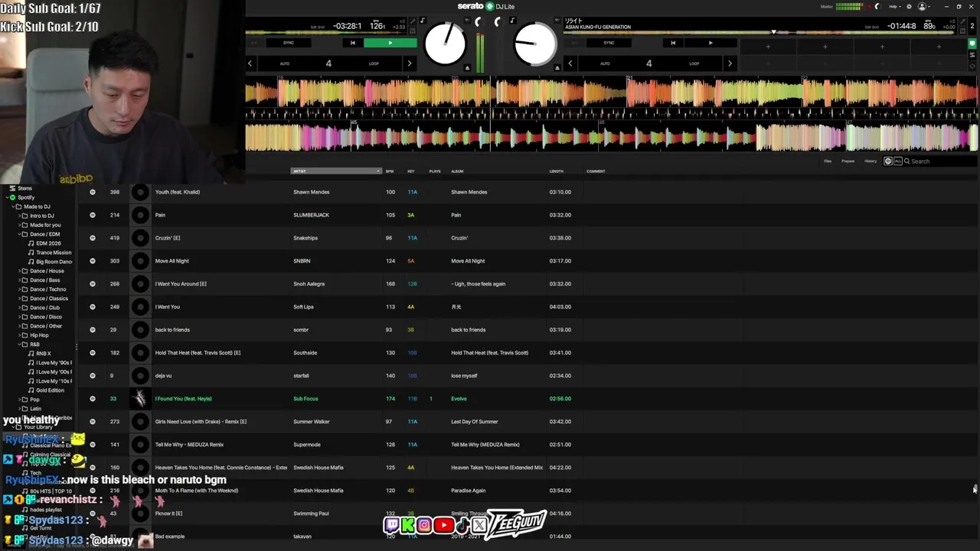Jump to start on left deck
This screenshot has width=980, height=551.
coord(353,43)
